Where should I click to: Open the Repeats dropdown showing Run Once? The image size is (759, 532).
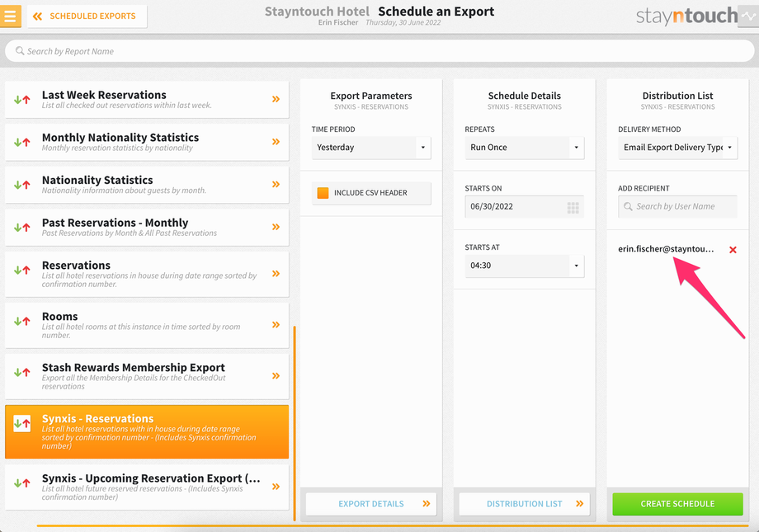[x=524, y=148]
